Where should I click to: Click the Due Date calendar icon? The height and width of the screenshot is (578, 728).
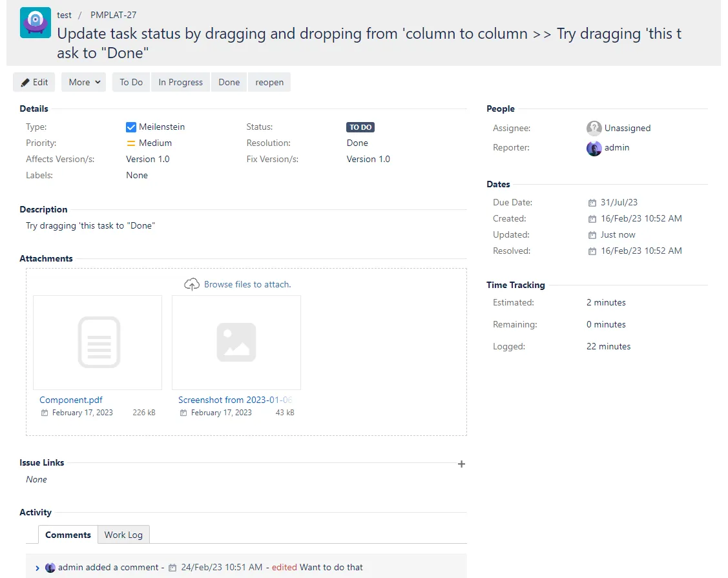592,203
